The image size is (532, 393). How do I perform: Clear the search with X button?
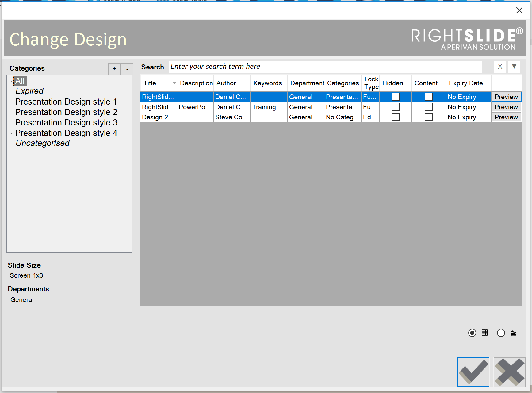point(500,67)
